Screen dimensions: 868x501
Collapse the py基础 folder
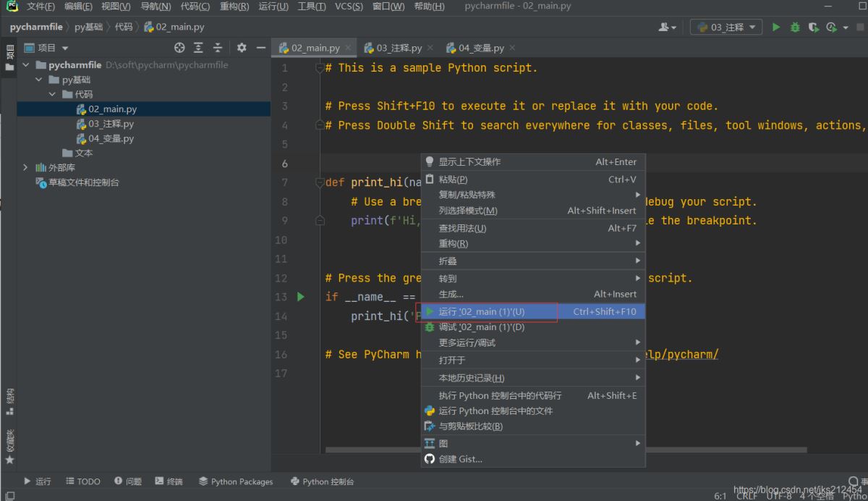click(x=40, y=80)
